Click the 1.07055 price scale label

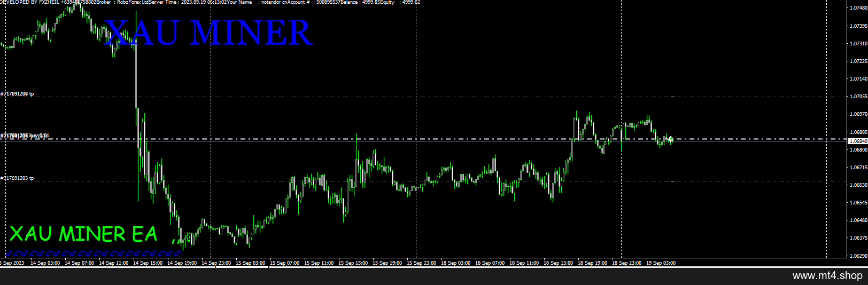coord(858,96)
